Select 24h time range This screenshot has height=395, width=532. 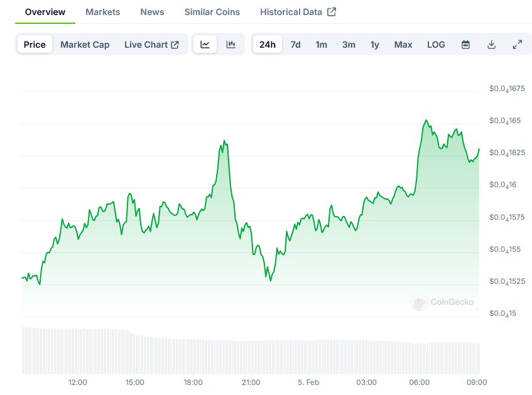tap(268, 45)
